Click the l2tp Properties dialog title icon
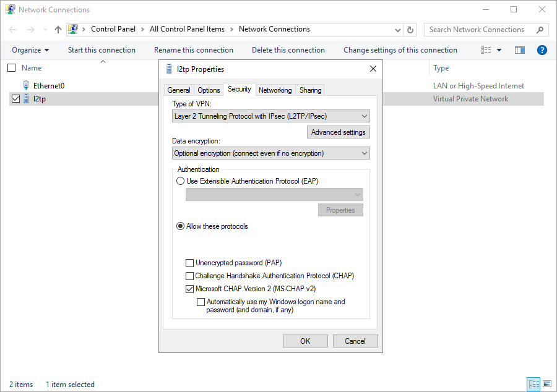The width and height of the screenshot is (557, 392). pyautogui.click(x=169, y=69)
